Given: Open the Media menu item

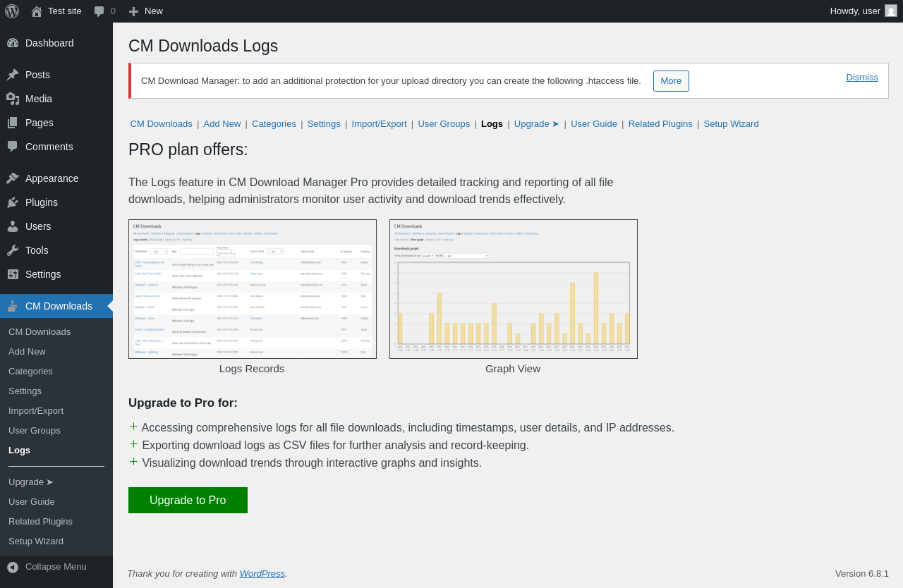Looking at the screenshot, I should pos(56,99).
